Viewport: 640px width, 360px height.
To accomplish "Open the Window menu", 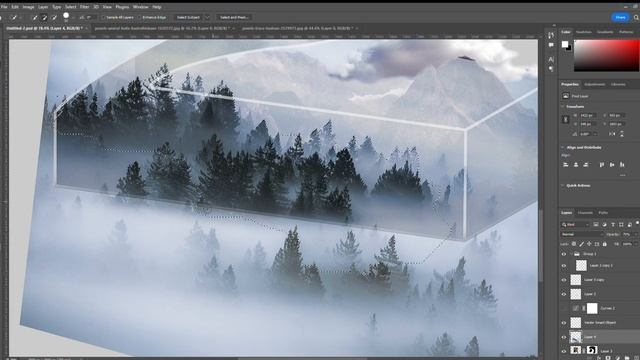I will 140,7.
